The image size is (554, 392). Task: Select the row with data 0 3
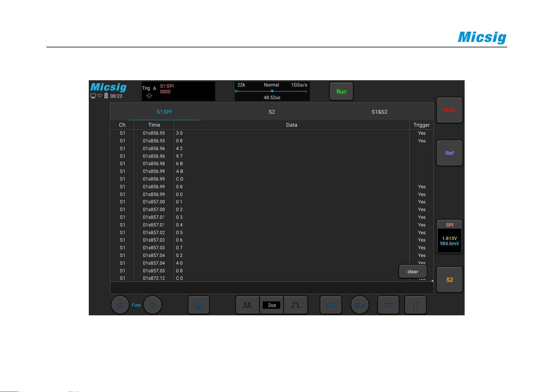click(272, 217)
